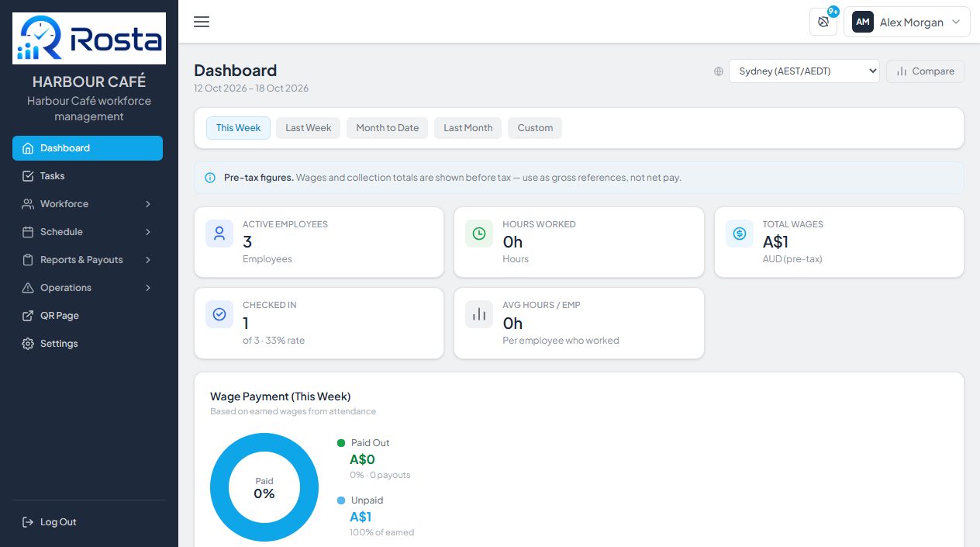Click the Hours Worked clock icon
Image resolution: width=980 pixels, height=547 pixels.
(x=479, y=233)
